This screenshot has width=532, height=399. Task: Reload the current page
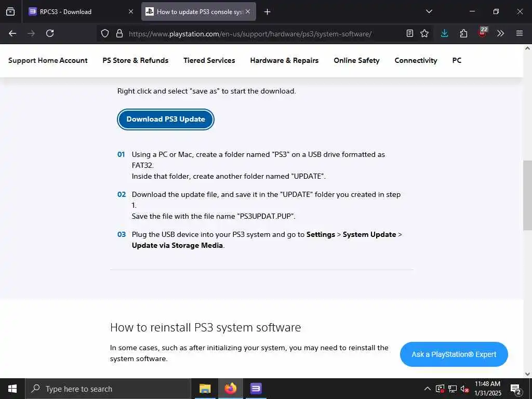tap(50, 33)
